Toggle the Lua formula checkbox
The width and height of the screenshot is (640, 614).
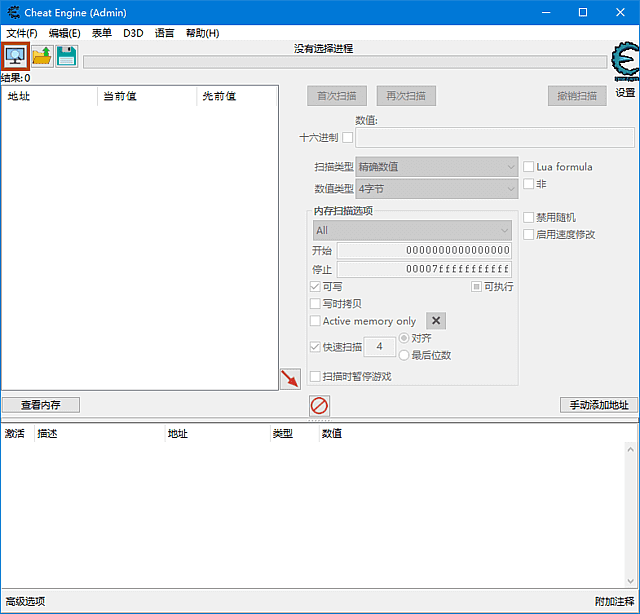529,167
